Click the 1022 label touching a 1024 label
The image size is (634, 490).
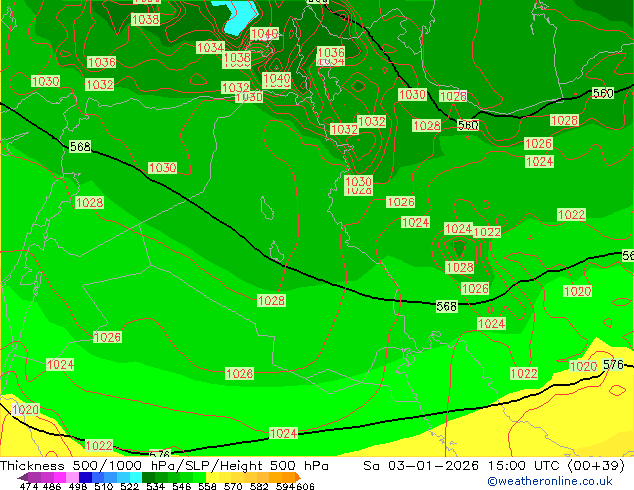(x=487, y=232)
